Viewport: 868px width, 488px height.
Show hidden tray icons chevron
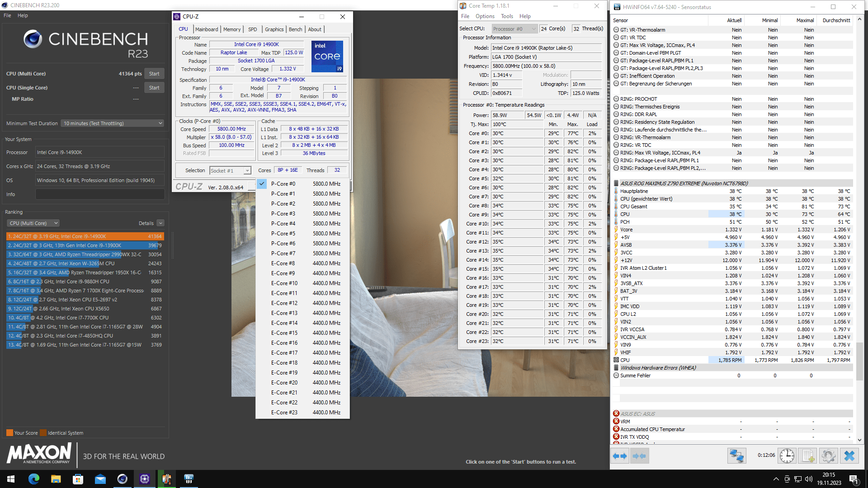click(776, 479)
